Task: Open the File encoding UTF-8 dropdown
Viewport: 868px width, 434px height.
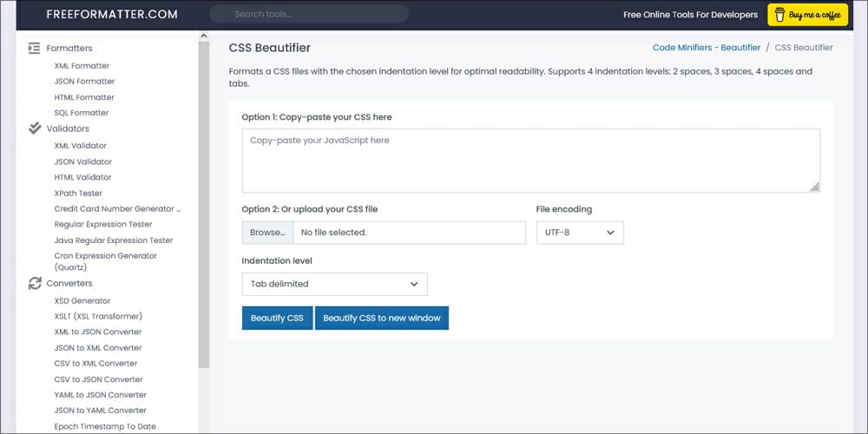Action: (x=580, y=233)
